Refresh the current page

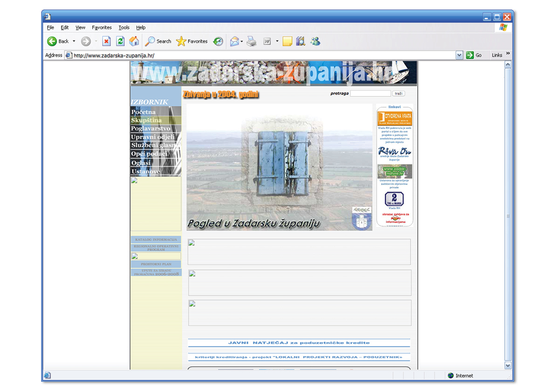pyautogui.click(x=120, y=41)
